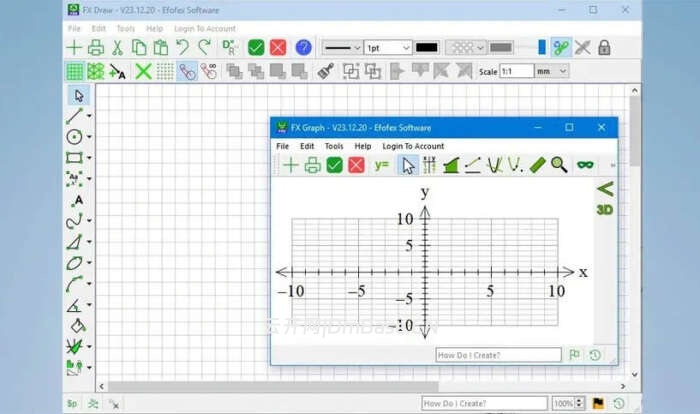Select the magnifier zoom tool in FX Graph
Image resolution: width=700 pixels, height=414 pixels.
tap(559, 165)
